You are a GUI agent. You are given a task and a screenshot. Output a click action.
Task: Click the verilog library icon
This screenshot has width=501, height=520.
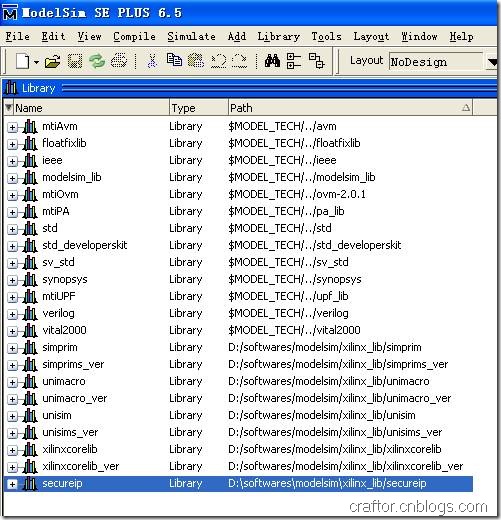tap(30, 313)
